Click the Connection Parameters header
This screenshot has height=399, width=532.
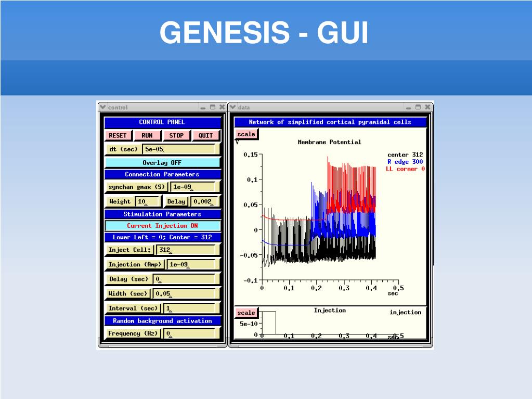pyautogui.click(x=162, y=174)
